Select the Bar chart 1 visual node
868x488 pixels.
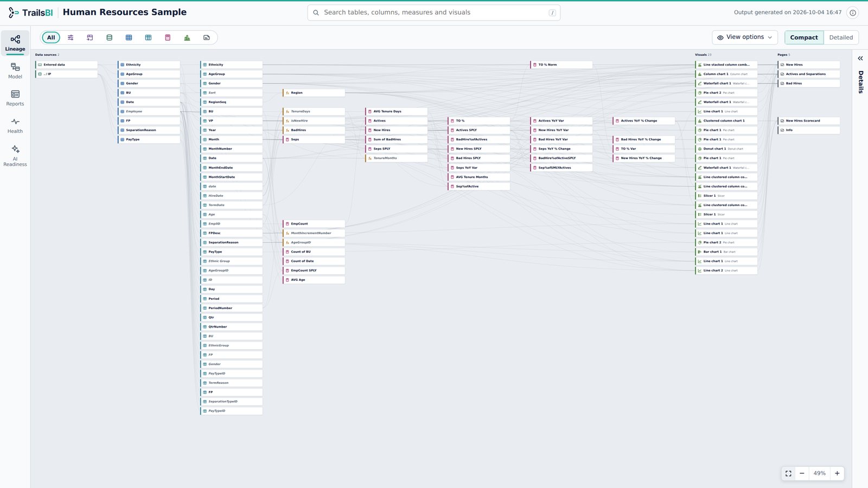(x=726, y=252)
